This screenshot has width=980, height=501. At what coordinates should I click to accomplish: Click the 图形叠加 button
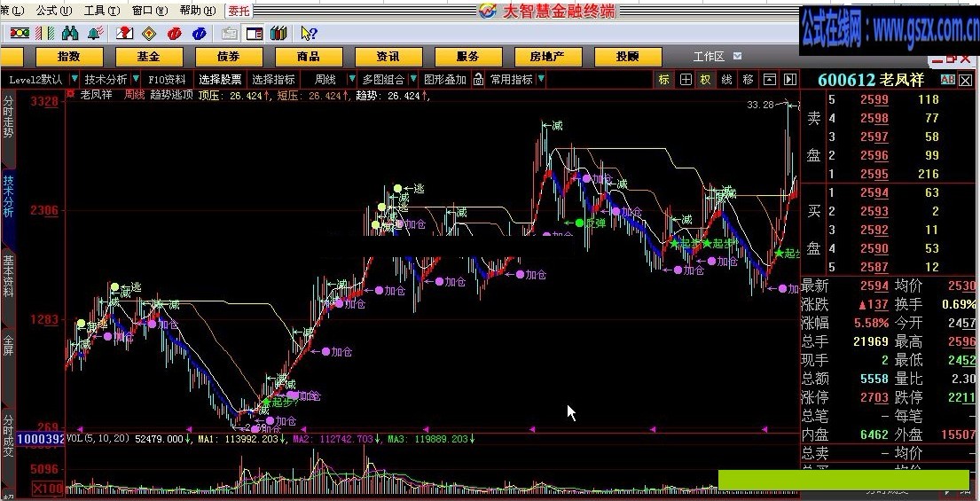tap(445, 79)
